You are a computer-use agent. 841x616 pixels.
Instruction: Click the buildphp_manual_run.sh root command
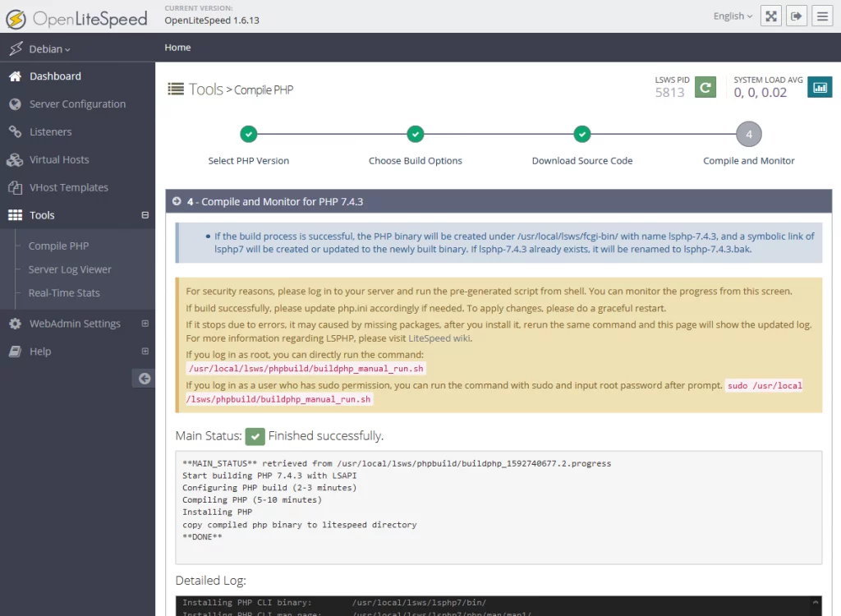[x=306, y=369]
